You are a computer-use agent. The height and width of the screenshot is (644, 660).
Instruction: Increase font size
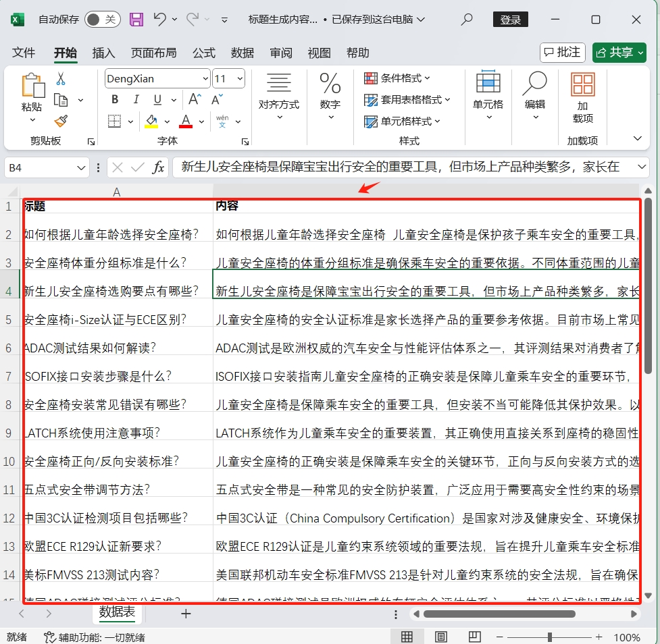[195, 99]
